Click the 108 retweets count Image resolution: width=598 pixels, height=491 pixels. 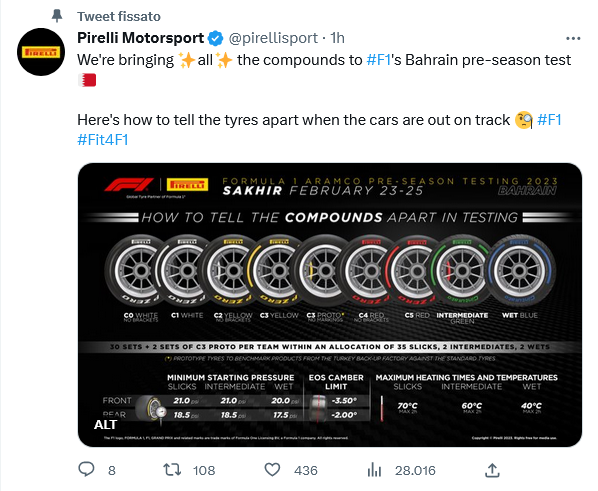click(204, 470)
